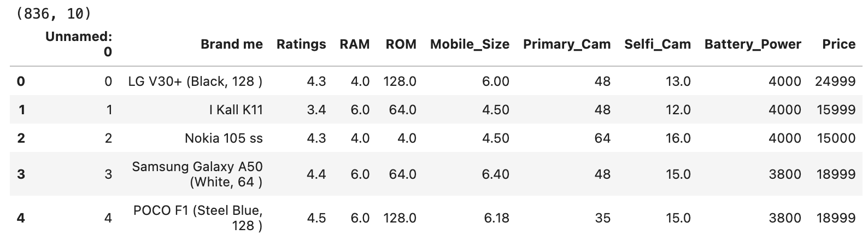Click the Price column header
Image resolution: width=868 pixels, height=246 pixels.
[838, 44]
